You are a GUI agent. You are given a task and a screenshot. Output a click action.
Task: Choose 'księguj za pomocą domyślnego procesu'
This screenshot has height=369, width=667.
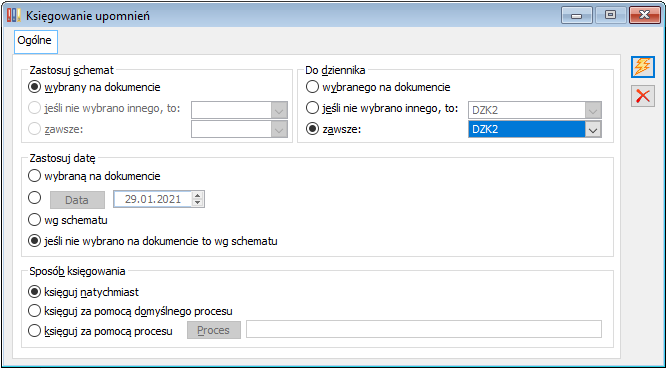pos(130,311)
